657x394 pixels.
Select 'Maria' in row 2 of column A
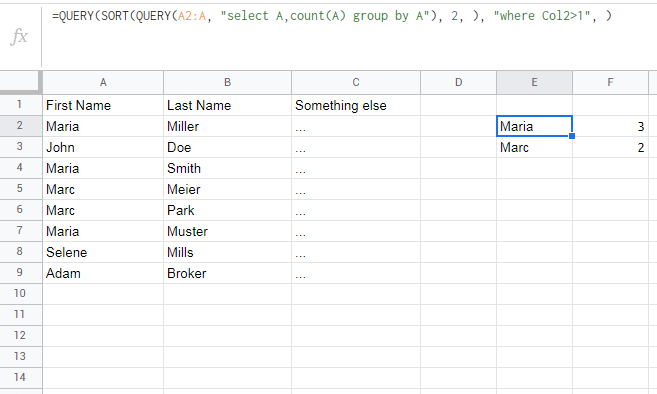pyautogui.click(x=103, y=126)
